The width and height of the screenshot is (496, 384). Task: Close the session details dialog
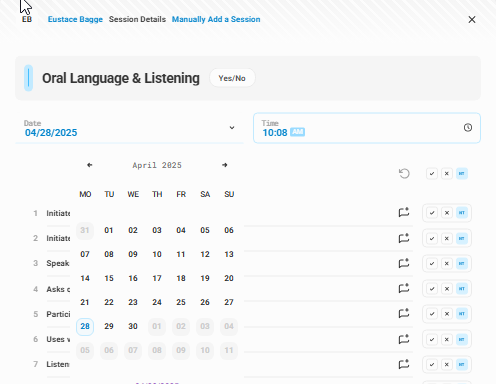click(x=472, y=20)
